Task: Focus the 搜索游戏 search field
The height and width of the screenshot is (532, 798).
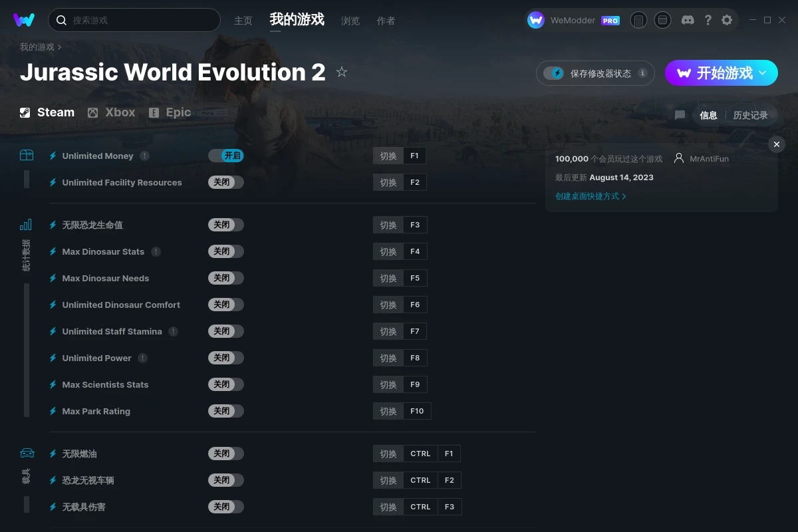Action: 134,20
